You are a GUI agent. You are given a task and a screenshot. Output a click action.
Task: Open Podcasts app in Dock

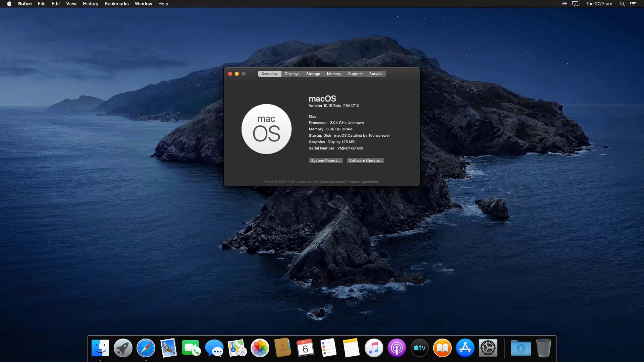point(397,348)
